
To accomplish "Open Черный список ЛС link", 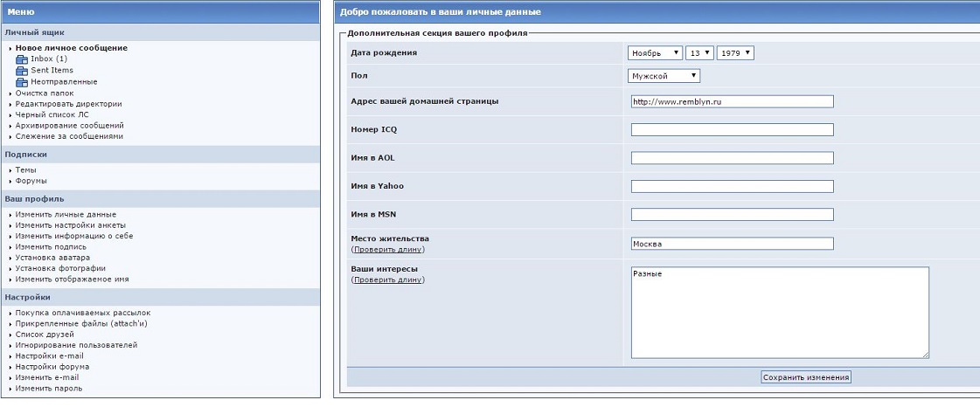I will click(52, 114).
